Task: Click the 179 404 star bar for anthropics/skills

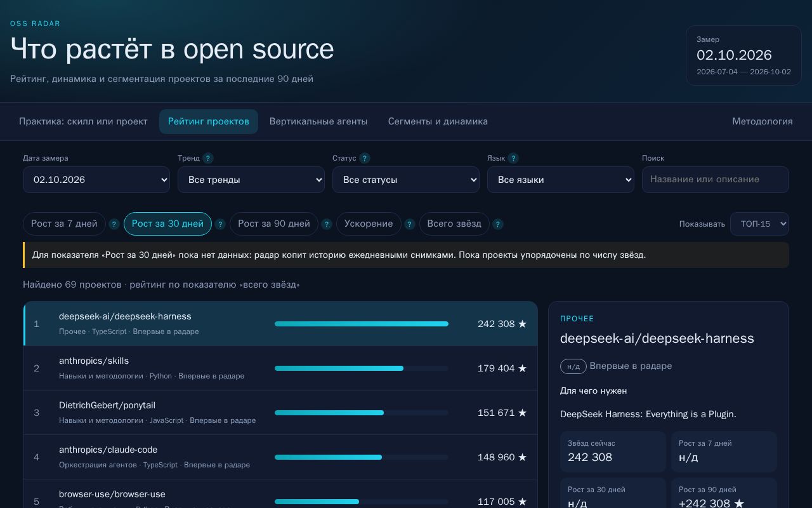Action: pyautogui.click(x=362, y=368)
